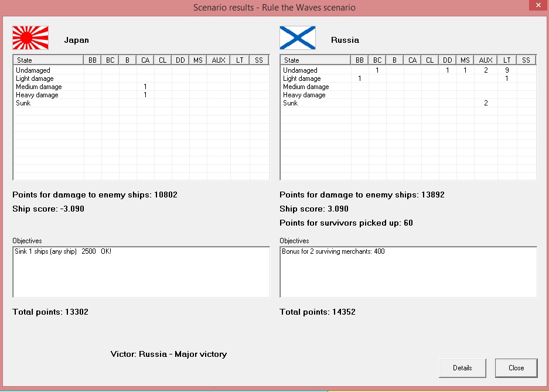Screen dimensions: 549x392
Task: Click Japan's damage points value 10802
Action: (166, 195)
